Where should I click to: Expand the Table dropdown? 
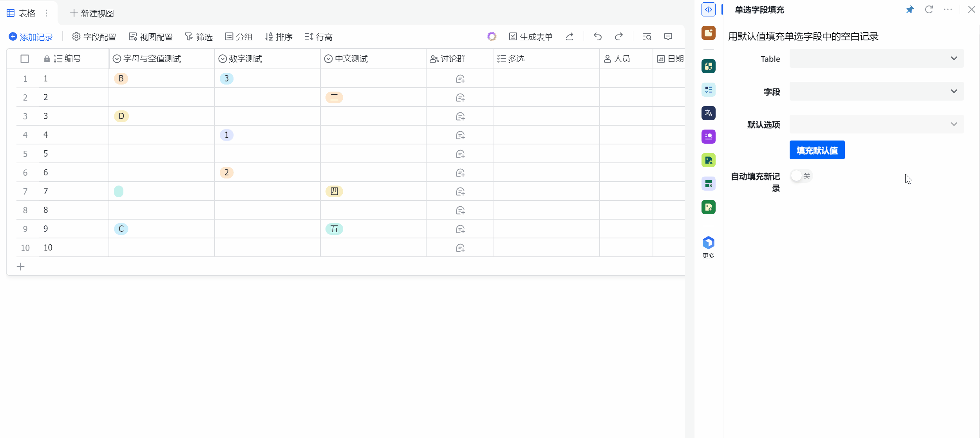876,58
